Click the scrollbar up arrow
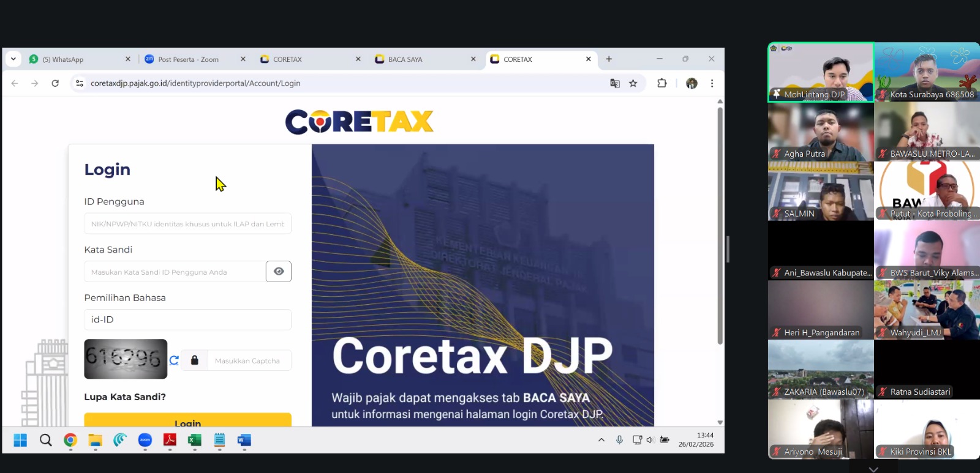This screenshot has height=473, width=980. point(720,101)
